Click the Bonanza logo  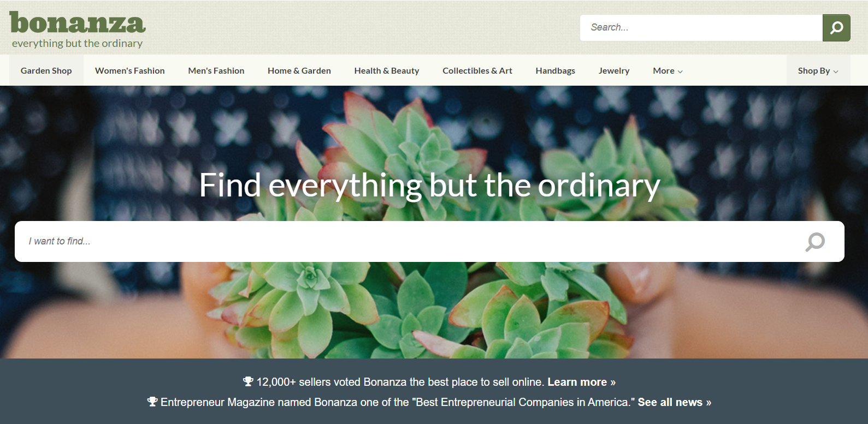78,23
